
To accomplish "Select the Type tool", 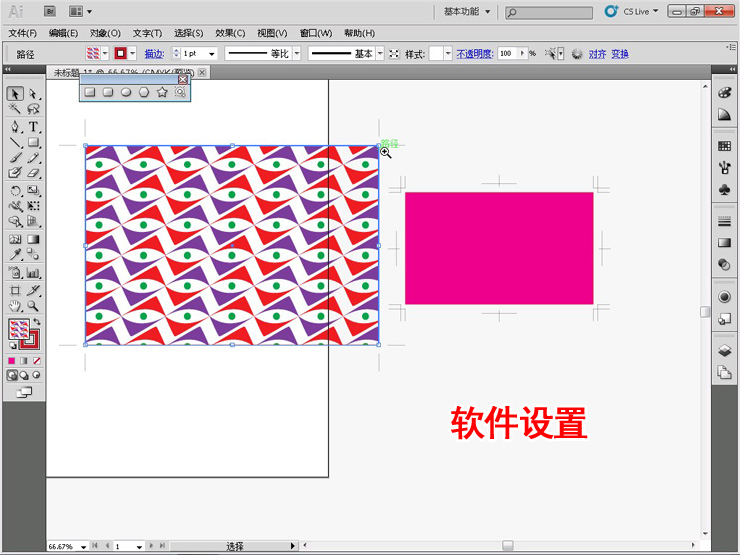I will coord(34,127).
